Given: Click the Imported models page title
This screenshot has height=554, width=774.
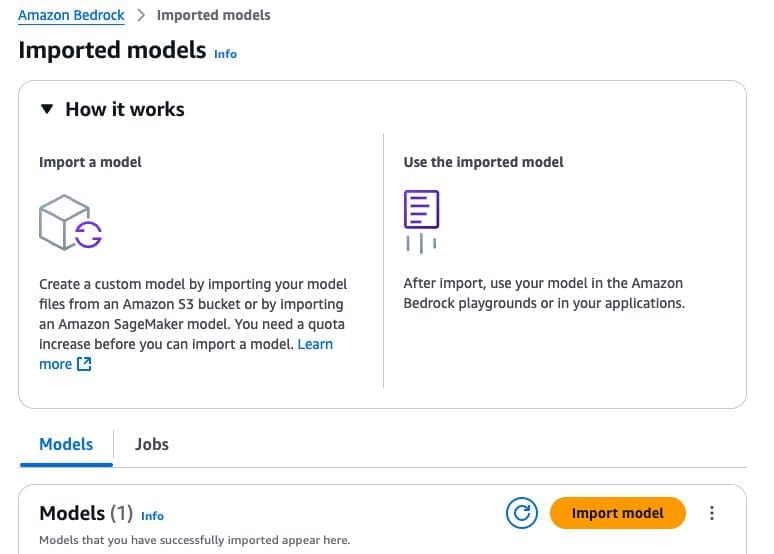Looking at the screenshot, I should [x=112, y=50].
